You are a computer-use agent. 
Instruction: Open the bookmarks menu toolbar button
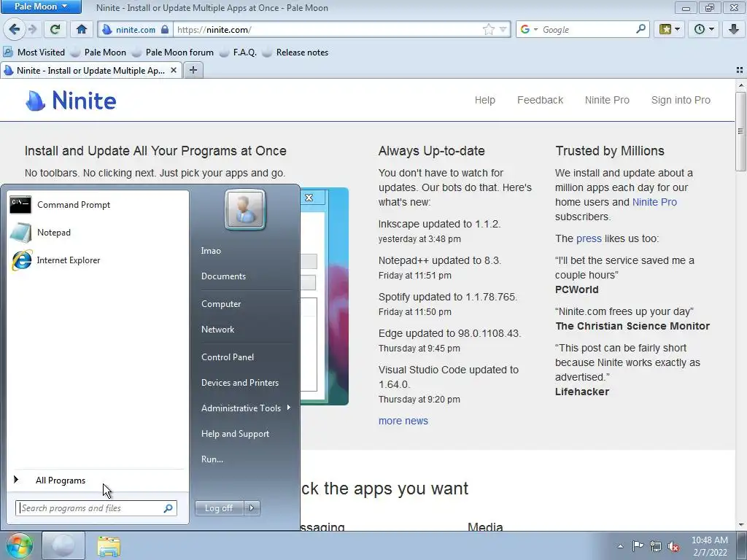[670, 29]
